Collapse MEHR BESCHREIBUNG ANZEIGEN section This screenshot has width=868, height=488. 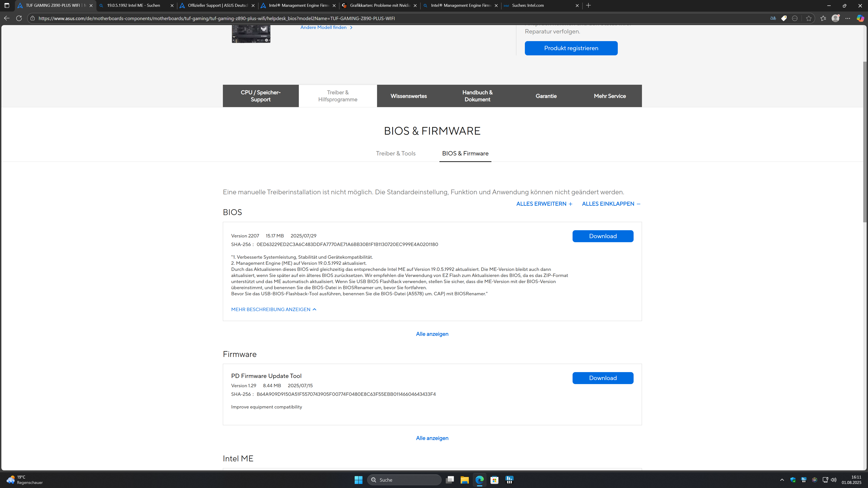click(274, 309)
